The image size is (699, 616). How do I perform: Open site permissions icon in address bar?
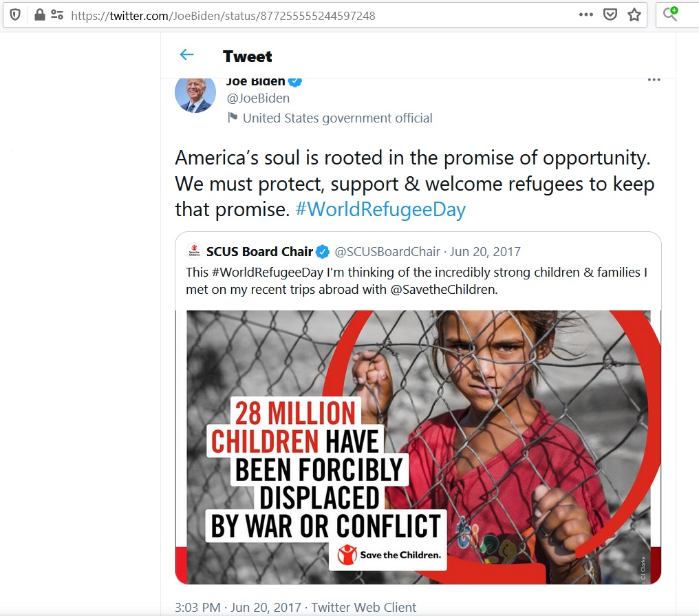(57, 14)
